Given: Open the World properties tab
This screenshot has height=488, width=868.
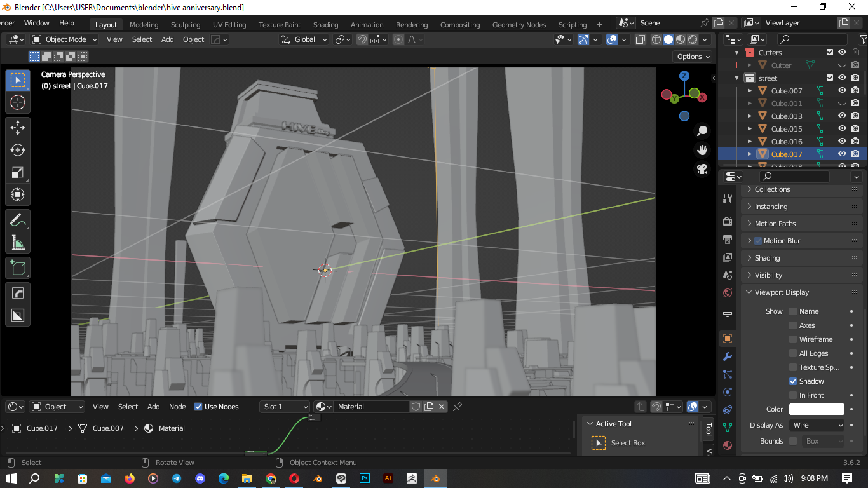Looking at the screenshot, I should [728, 293].
